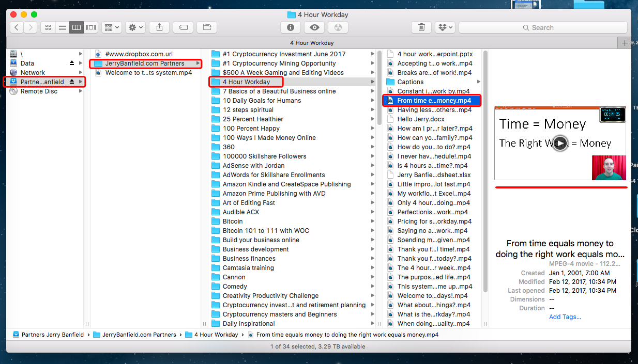Click the file list vertical scrollbar
Image resolution: width=638 pixels, height=364 pixels.
pyautogui.click(x=485, y=170)
